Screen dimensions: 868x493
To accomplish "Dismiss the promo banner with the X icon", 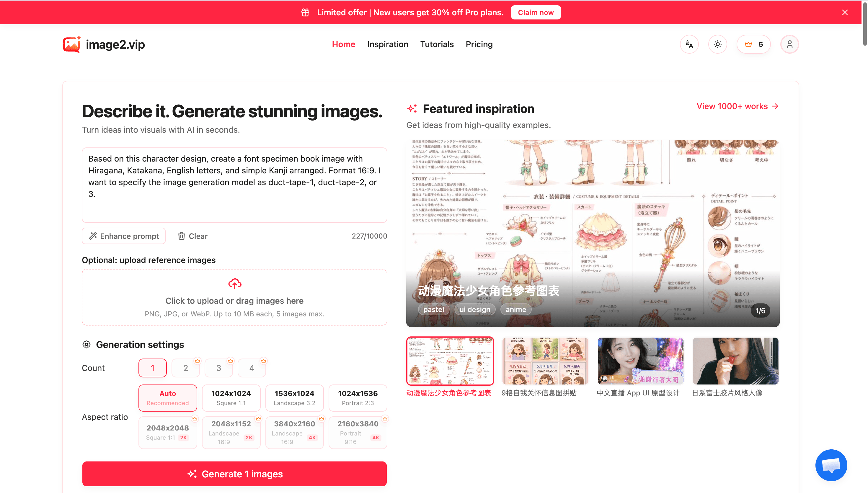I will tap(845, 12).
